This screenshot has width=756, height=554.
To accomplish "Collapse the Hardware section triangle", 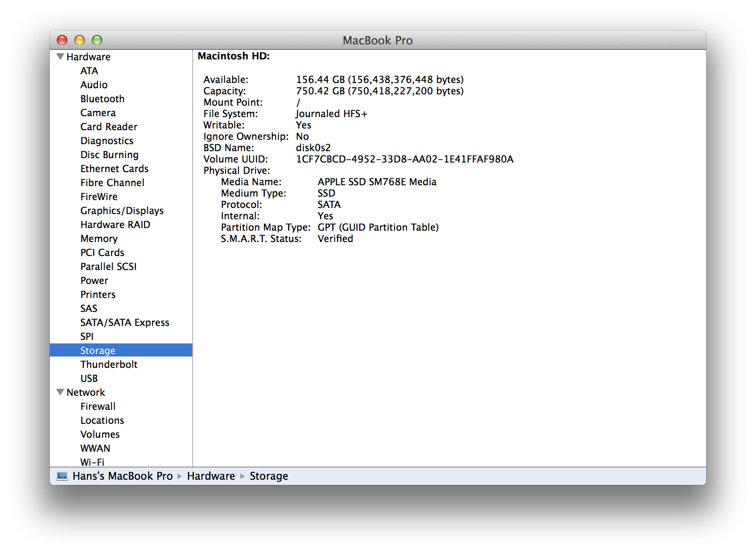I will [x=60, y=56].
